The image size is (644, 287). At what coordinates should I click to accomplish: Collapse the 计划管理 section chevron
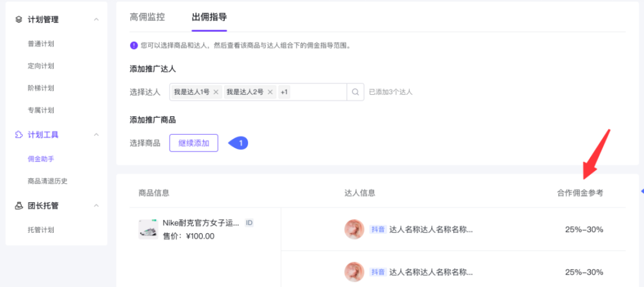pos(96,20)
